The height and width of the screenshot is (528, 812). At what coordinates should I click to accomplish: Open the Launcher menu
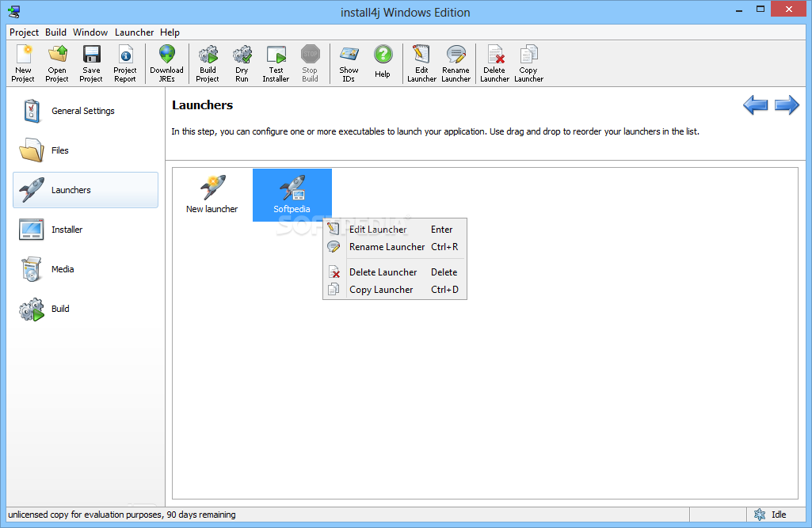134,32
